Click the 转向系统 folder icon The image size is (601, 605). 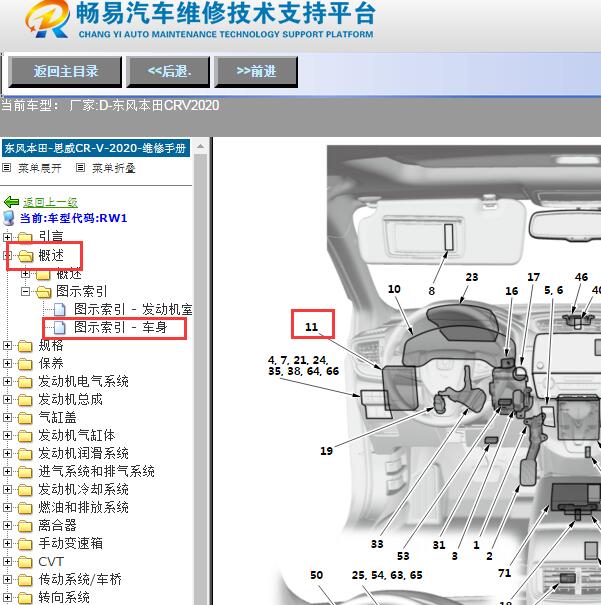pos(25,598)
